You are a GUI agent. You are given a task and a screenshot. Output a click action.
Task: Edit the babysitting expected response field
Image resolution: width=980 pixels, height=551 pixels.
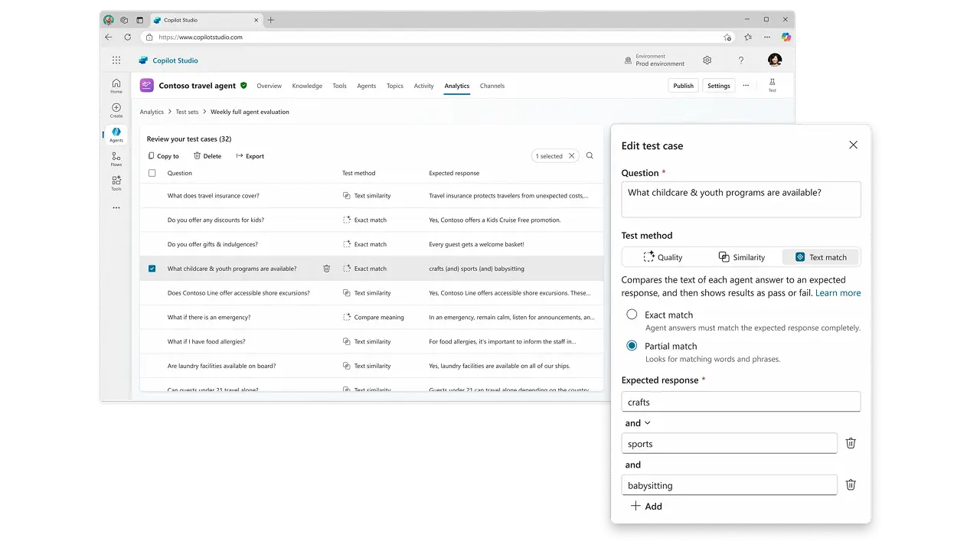click(730, 484)
